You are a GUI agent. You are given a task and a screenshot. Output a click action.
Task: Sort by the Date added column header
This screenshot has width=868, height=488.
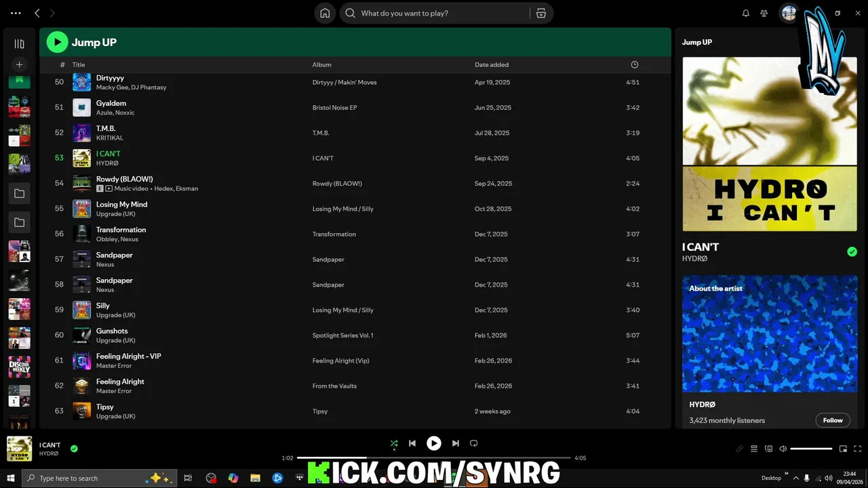click(x=492, y=65)
